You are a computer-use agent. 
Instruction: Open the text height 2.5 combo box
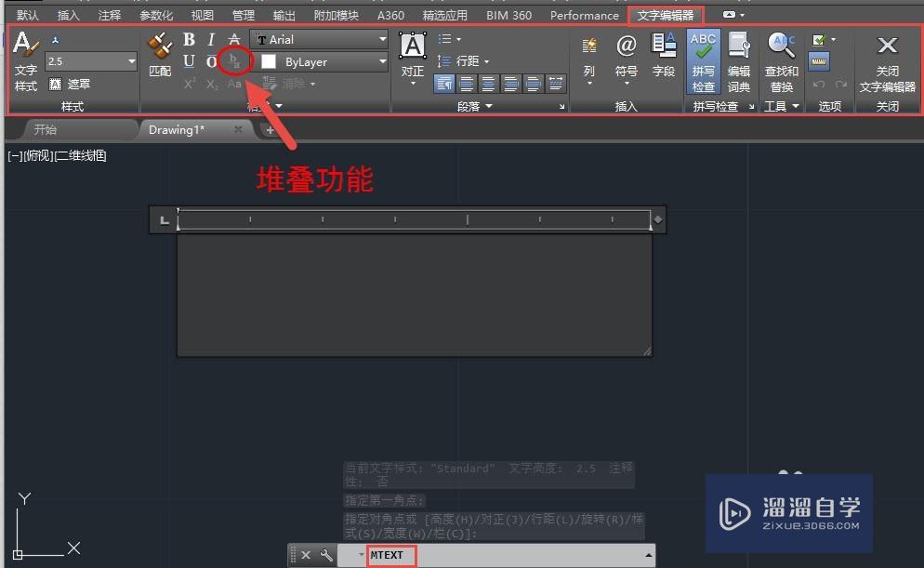pos(90,61)
